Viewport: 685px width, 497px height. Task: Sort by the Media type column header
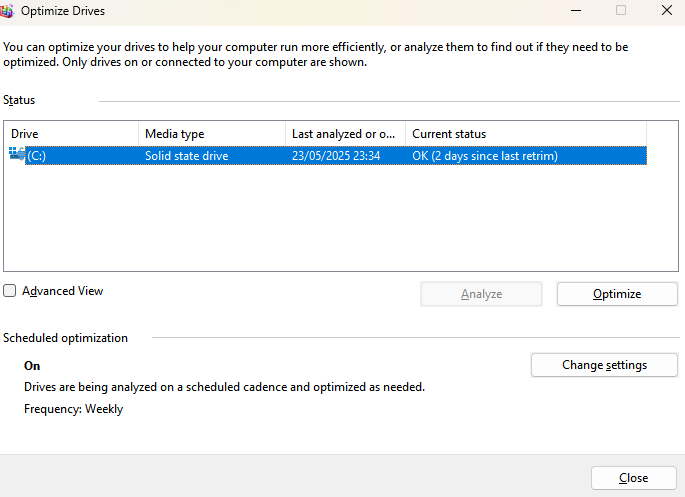[x=212, y=134]
